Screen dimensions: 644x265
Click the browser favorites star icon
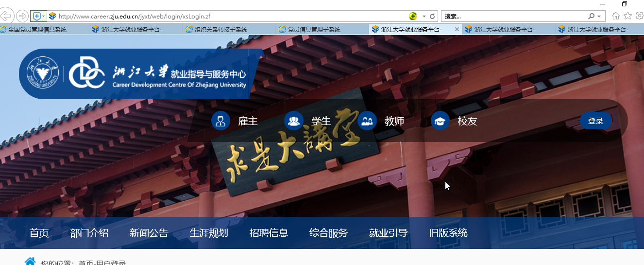tap(627, 16)
